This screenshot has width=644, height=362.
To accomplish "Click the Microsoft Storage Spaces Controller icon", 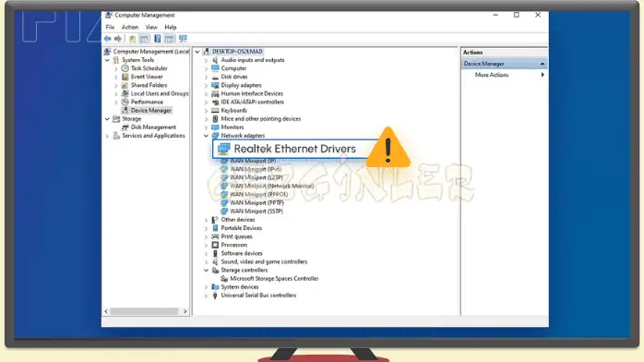I will pos(224,279).
